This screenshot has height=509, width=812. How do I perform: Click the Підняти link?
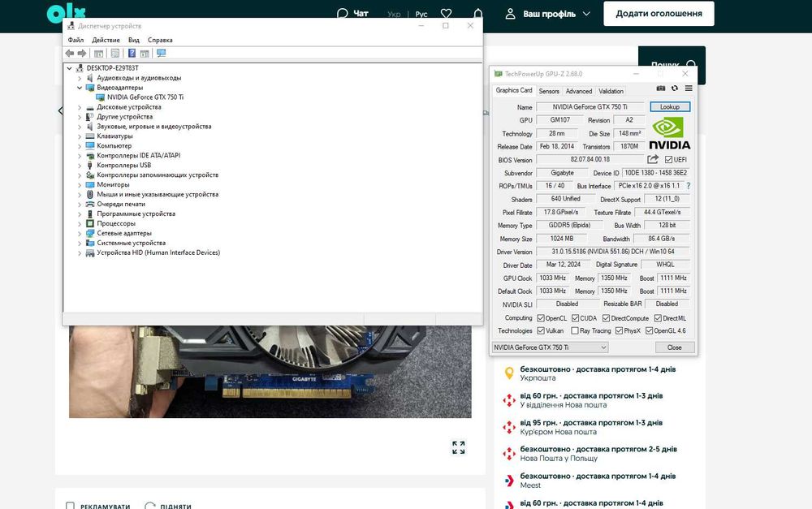tap(168, 506)
